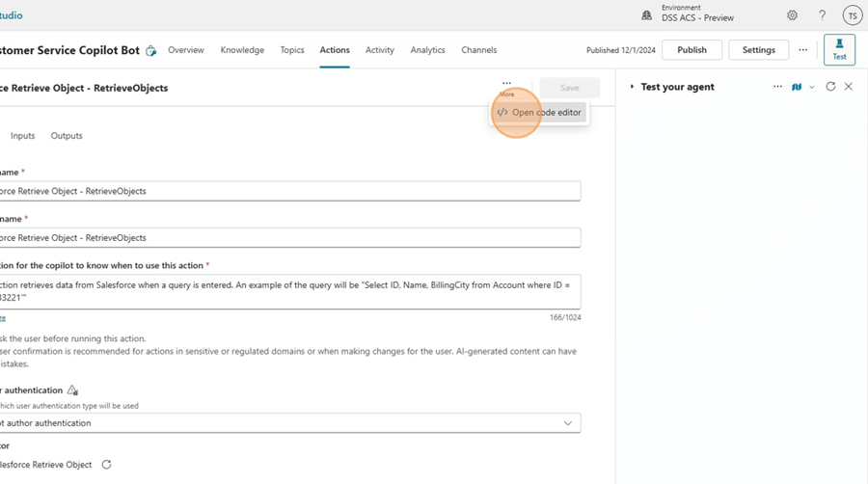The height and width of the screenshot is (484, 868).
Task: Click edit icon beside Copilot Bot name
Action: pyautogui.click(x=151, y=51)
